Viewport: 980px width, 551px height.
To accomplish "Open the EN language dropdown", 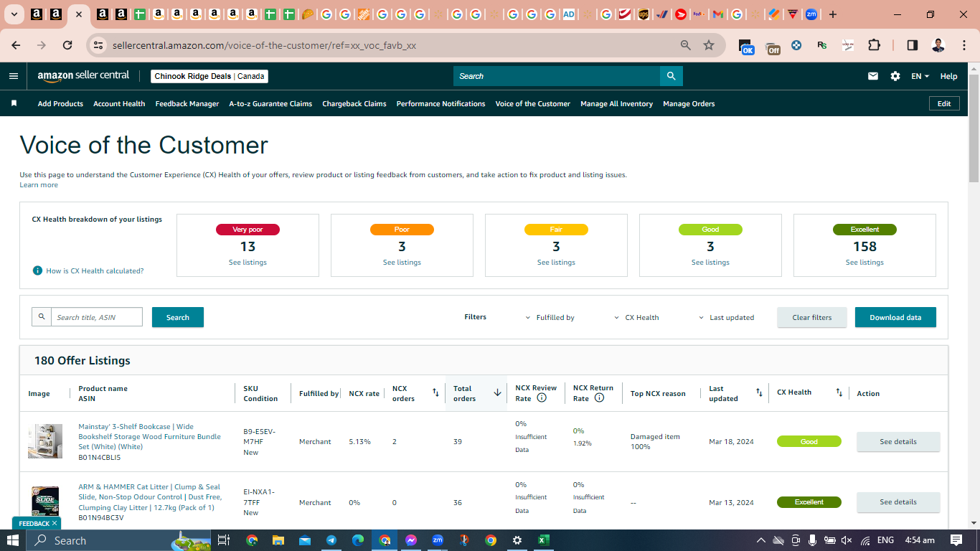I will pos(920,76).
